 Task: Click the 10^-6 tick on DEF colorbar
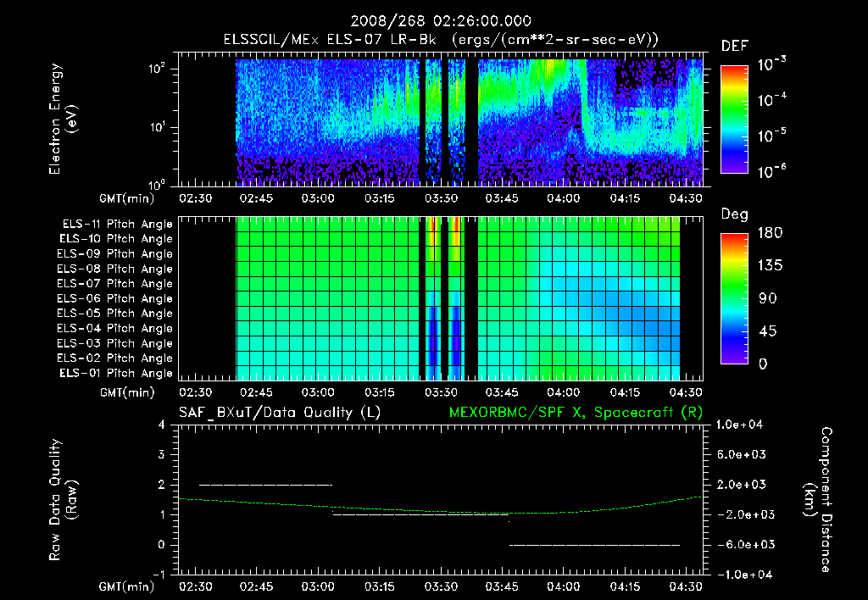[771, 171]
